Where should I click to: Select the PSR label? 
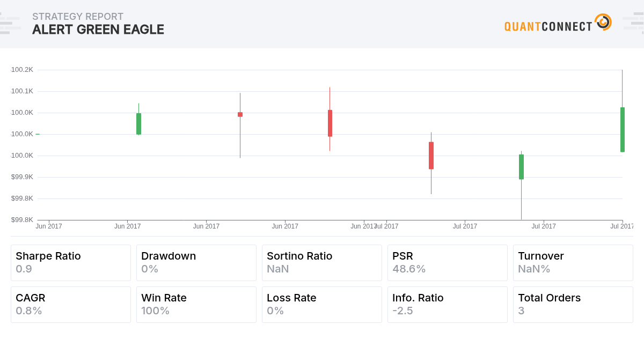[x=402, y=256]
